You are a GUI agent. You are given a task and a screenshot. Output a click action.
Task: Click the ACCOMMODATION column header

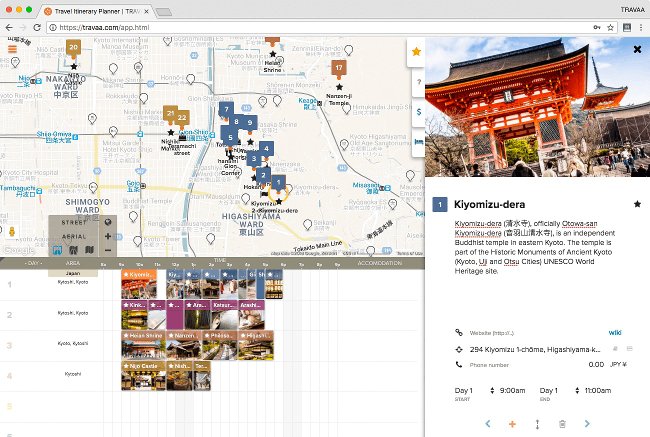pyautogui.click(x=379, y=263)
